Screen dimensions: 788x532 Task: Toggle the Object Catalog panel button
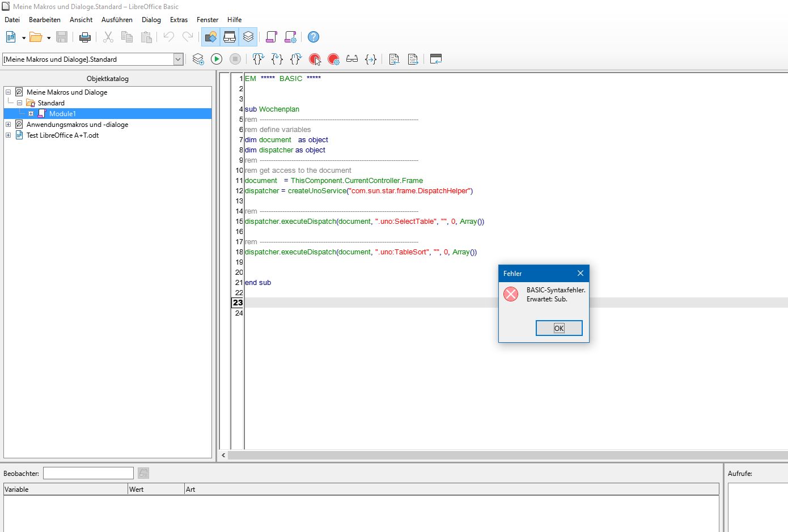click(211, 37)
